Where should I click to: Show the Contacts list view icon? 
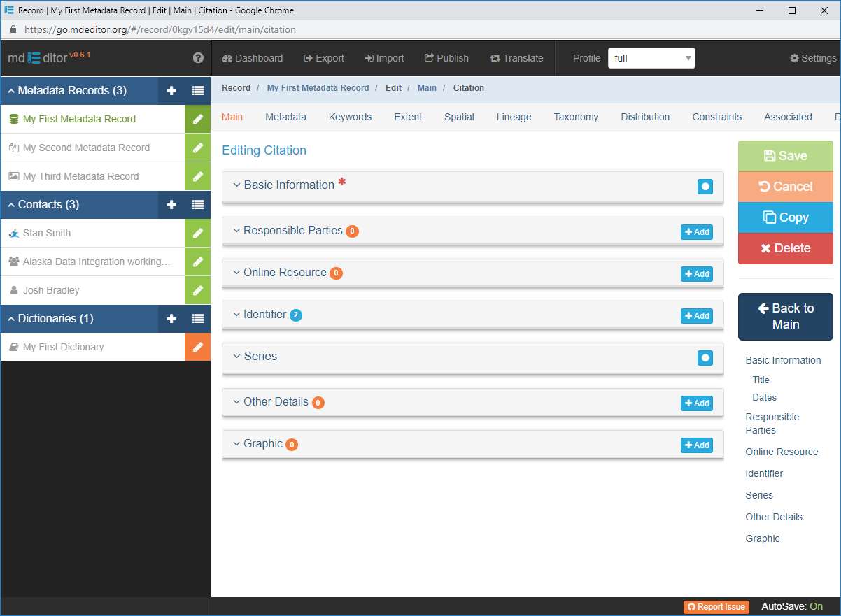coord(198,204)
